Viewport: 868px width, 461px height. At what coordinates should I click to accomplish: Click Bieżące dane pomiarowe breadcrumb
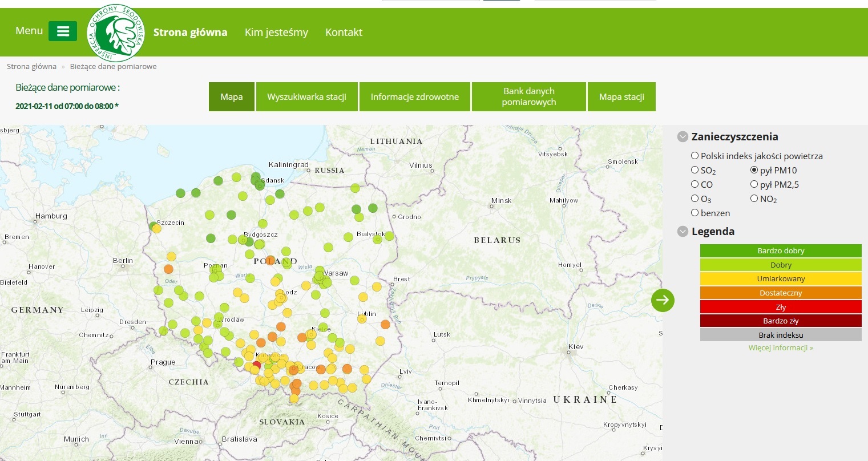point(113,66)
